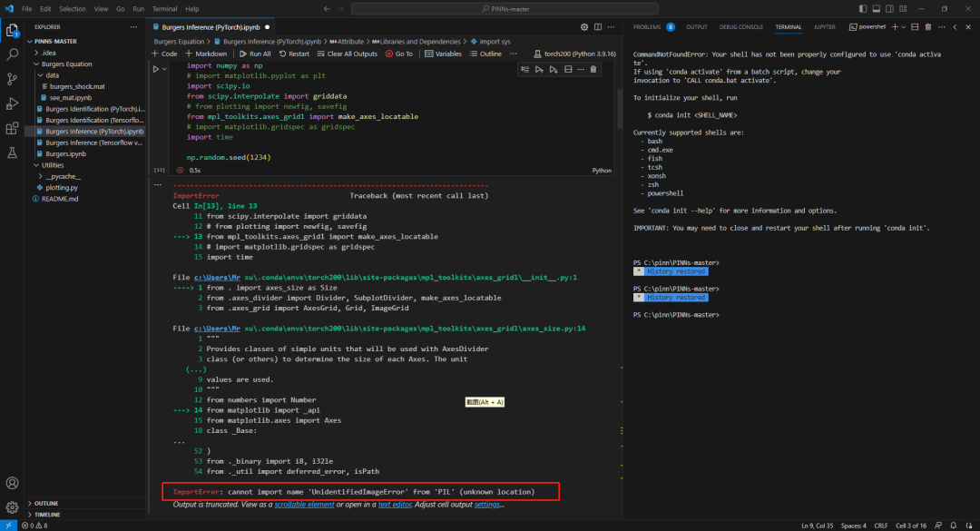Open the Run and Debug view
The height and width of the screenshot is (531, 980).
tap(12, 103)
